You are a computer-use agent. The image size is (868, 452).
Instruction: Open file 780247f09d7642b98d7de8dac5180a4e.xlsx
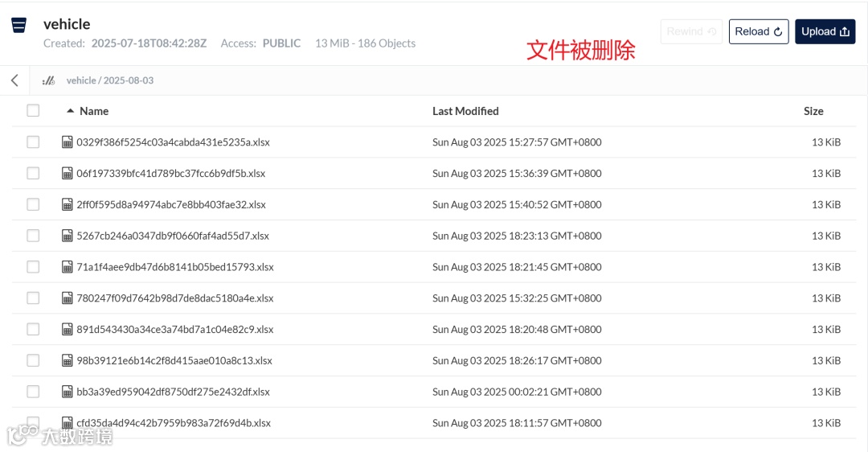coord(175,298)
